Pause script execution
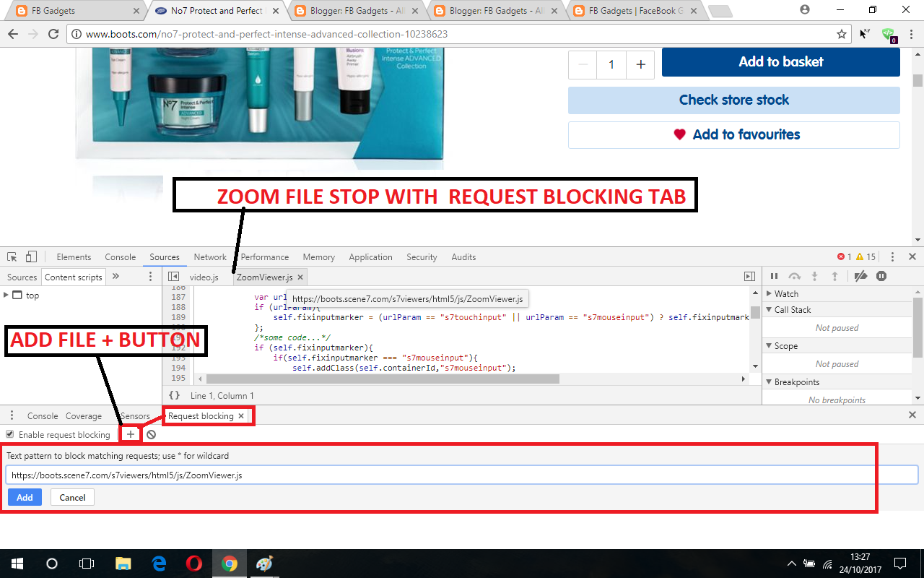The height and width of the screenshot is (578, 924). [774, 276]
